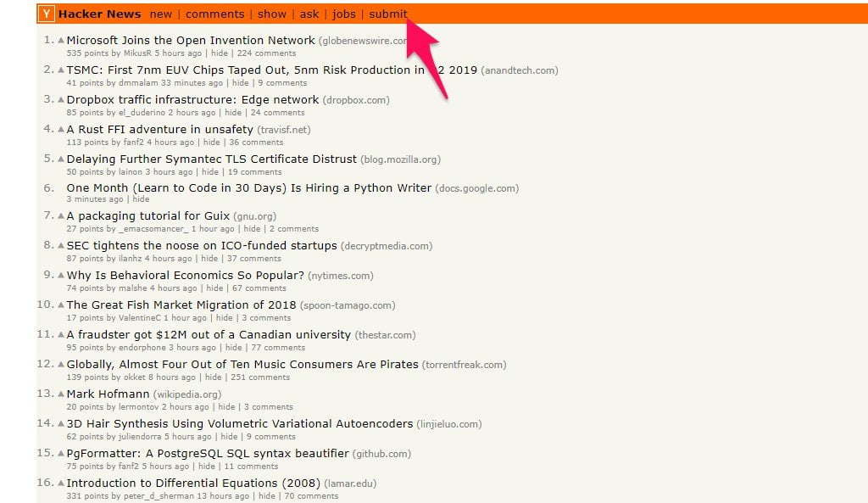Click '13 hours ago' on Differential Equations story
Screen dimensions: 868x503
(223, 496)
